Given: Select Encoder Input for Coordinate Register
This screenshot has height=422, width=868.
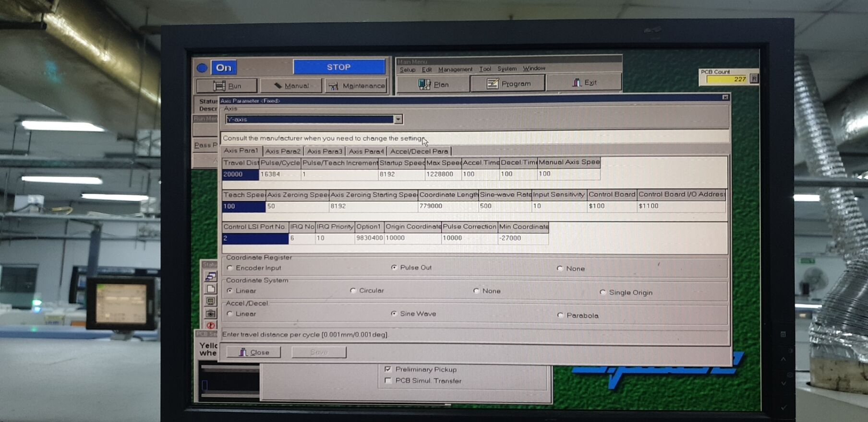Looking at the screenshot, I should point(230,268).
